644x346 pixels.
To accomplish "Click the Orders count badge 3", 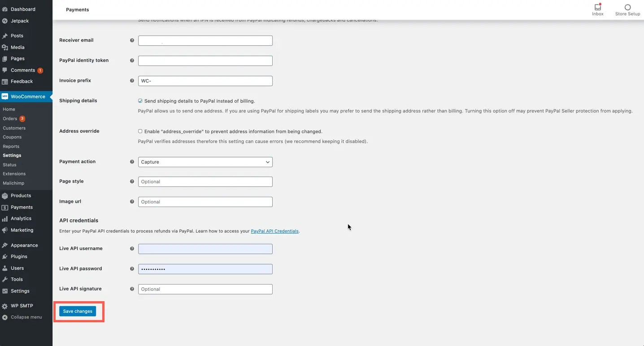I will tap(22, 119).
